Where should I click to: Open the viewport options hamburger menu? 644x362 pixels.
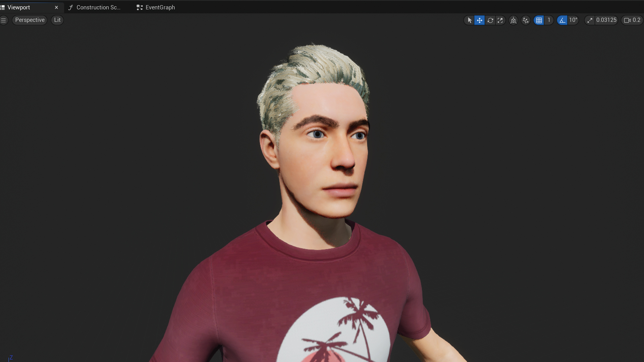(4, 20)
